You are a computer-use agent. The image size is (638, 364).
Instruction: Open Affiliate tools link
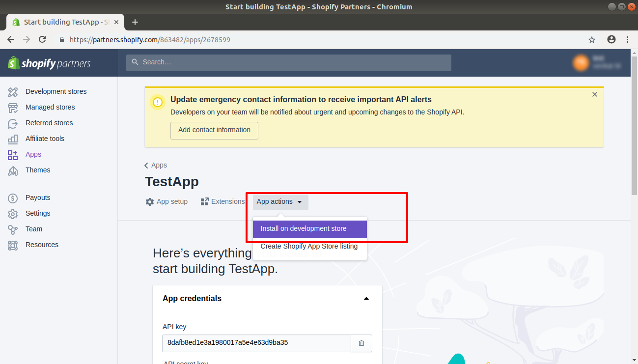click(45, 139)
